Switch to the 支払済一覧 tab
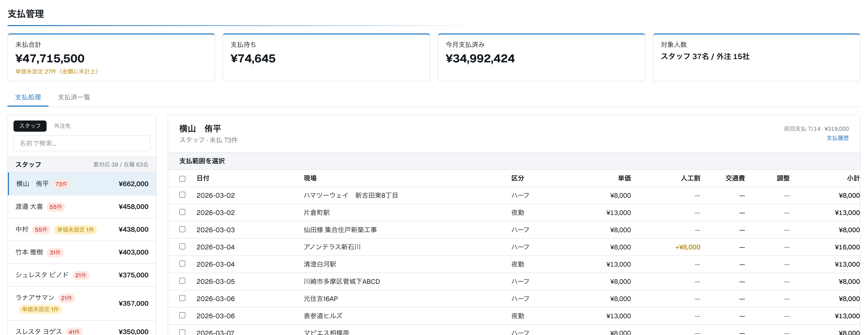 74,97
